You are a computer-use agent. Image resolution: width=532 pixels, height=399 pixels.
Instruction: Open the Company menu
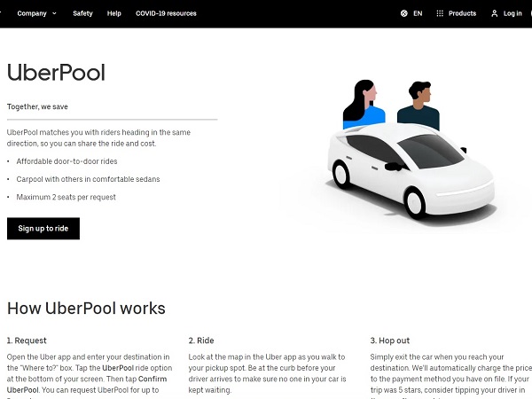(32, 13)
